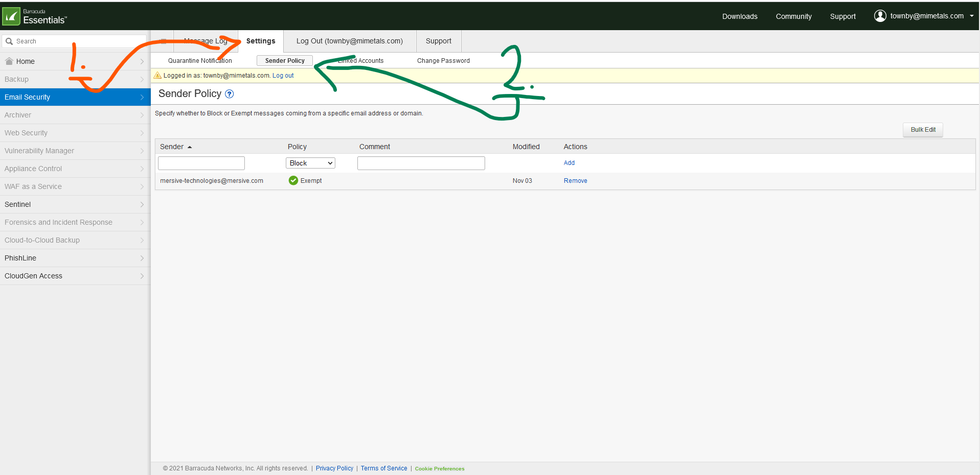Open the Privacy Policy footer link
Viewport: 980px width, 475px height.
pos(334,468)
